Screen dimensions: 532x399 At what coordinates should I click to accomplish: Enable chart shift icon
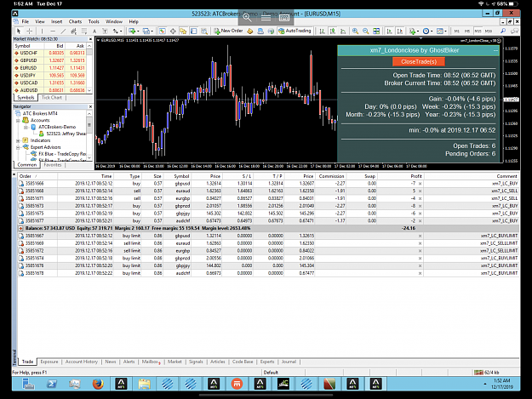tap(400, 31)
